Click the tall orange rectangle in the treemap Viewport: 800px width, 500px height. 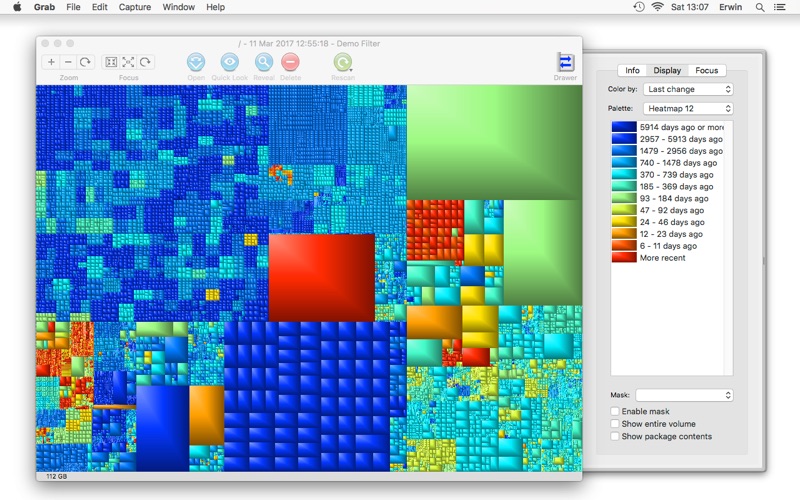[x=206, y=415]
